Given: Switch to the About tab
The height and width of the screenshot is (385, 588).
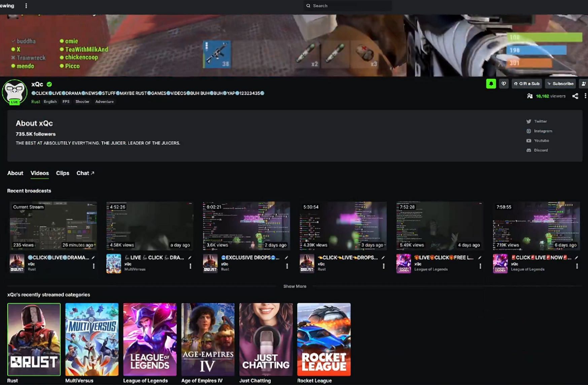Looking at the screenshot, I should [15, 173].
